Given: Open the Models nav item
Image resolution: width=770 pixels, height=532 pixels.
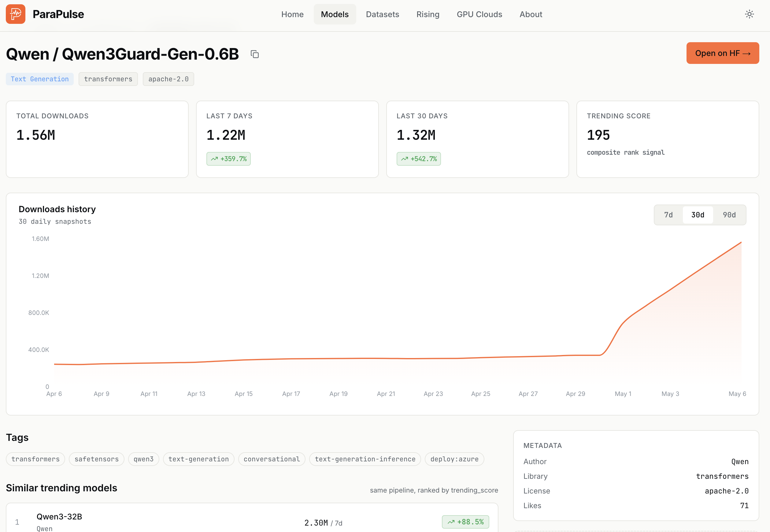Looking at the screenshot, I should [335, 14].
